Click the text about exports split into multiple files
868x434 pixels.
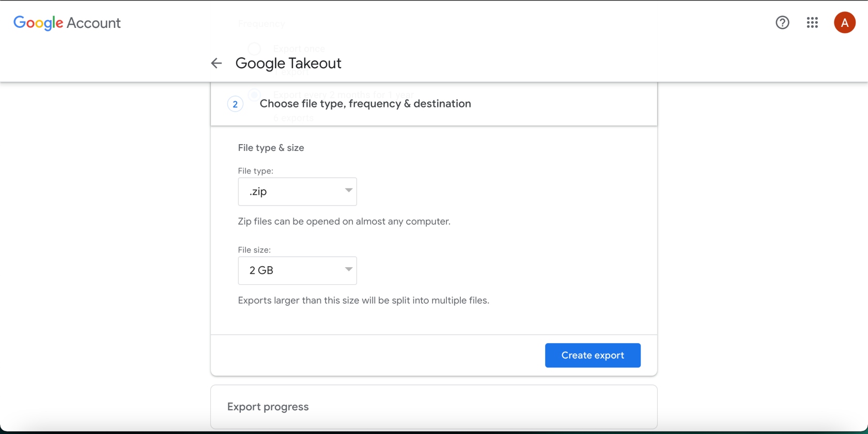pyautogui.click(x=363, y=301)
